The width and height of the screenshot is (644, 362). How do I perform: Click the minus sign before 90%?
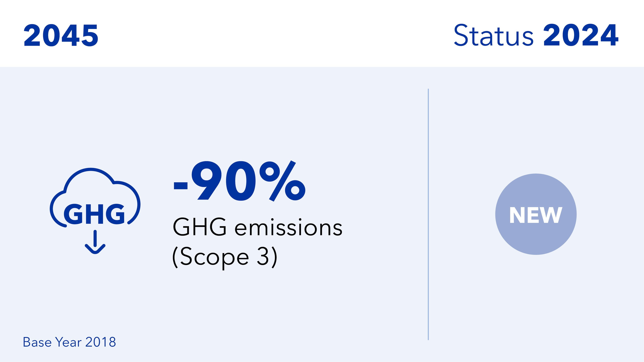tap(180, 186)
